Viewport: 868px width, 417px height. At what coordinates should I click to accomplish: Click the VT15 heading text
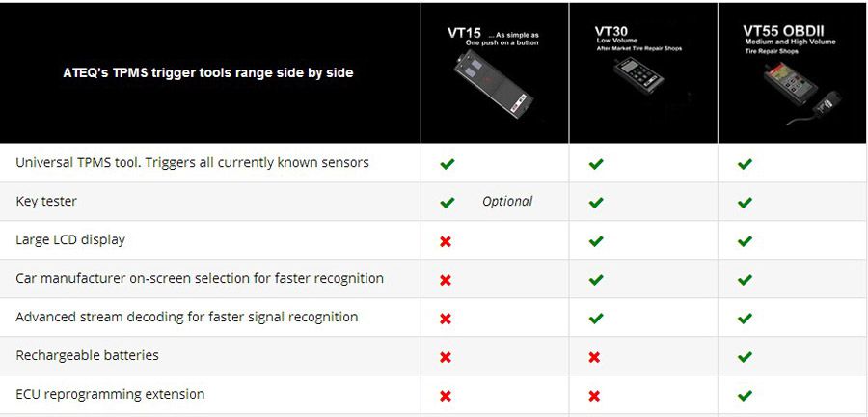464,33
